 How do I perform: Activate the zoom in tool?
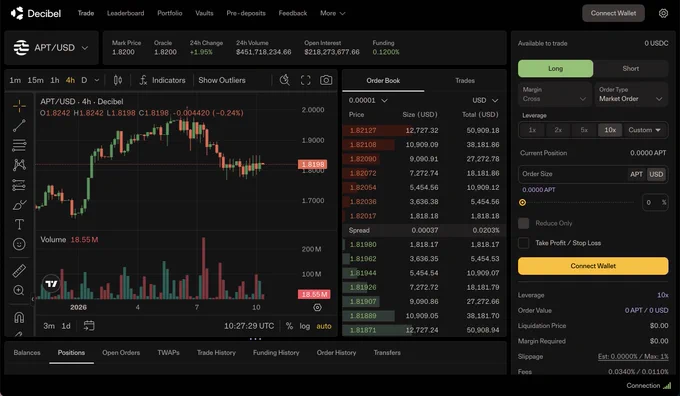click(19, 290)
